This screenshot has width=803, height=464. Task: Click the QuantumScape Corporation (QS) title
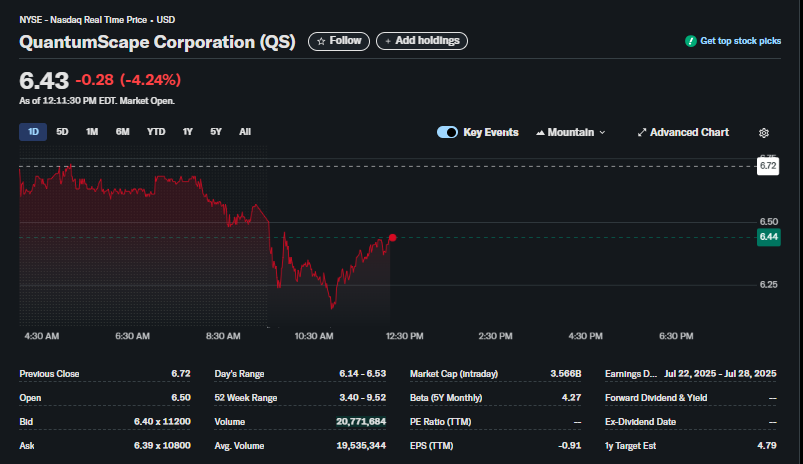coord(157,42)
